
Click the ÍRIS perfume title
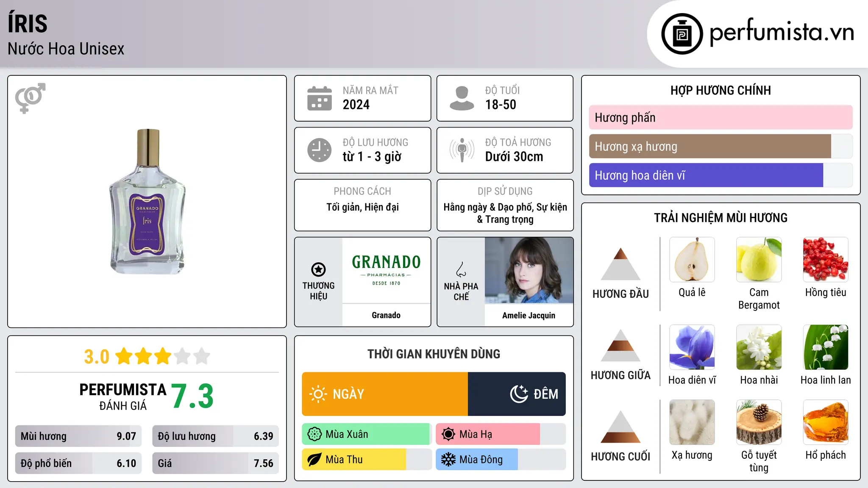(x=28, y=23)
